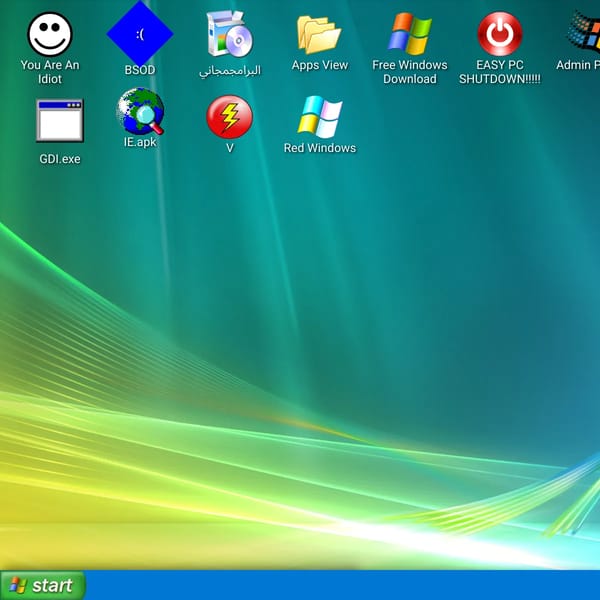Click the empty blue taskbar area

pos(342,585)
